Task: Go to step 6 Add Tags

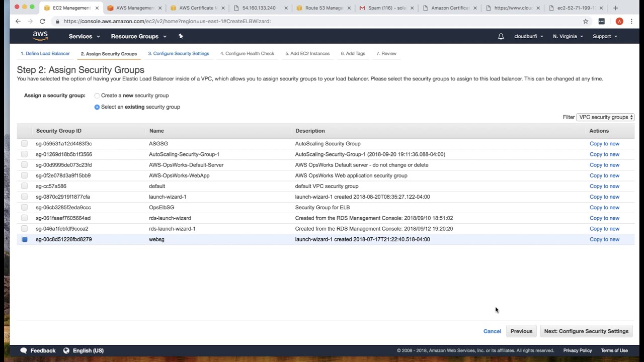Action: tap(353, 53)
